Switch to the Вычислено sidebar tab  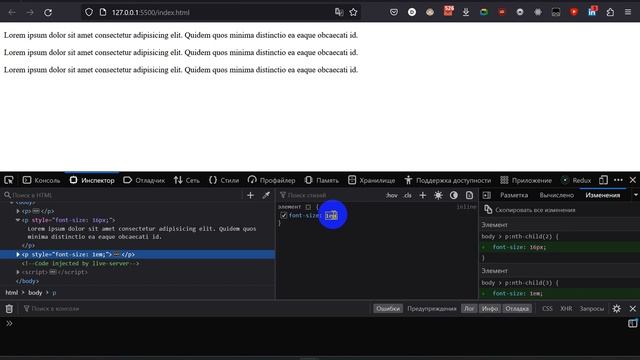(557, 195)
